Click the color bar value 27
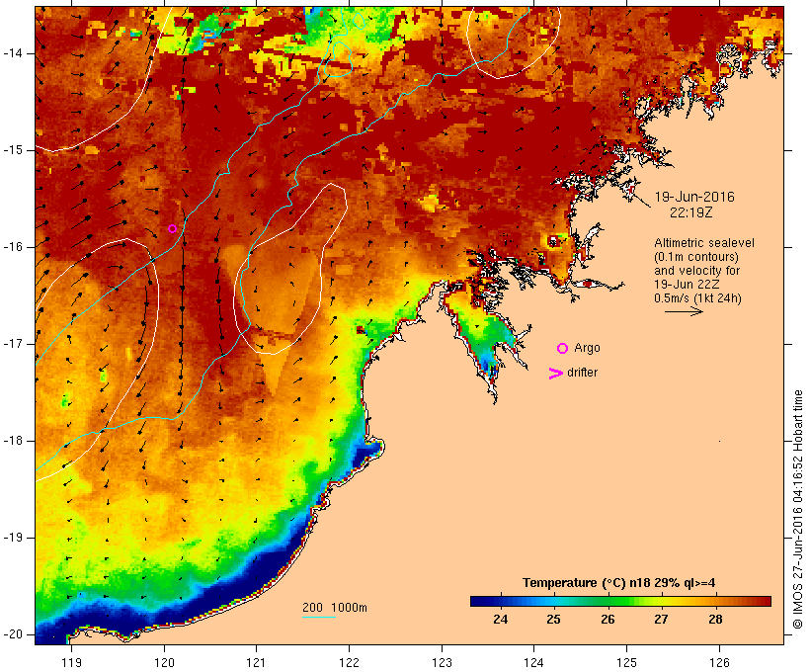 coord(661,619)
